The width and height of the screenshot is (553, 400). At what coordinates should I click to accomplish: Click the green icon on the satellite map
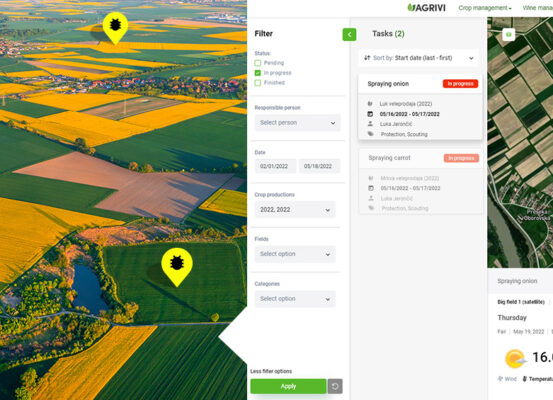(508, 35)
